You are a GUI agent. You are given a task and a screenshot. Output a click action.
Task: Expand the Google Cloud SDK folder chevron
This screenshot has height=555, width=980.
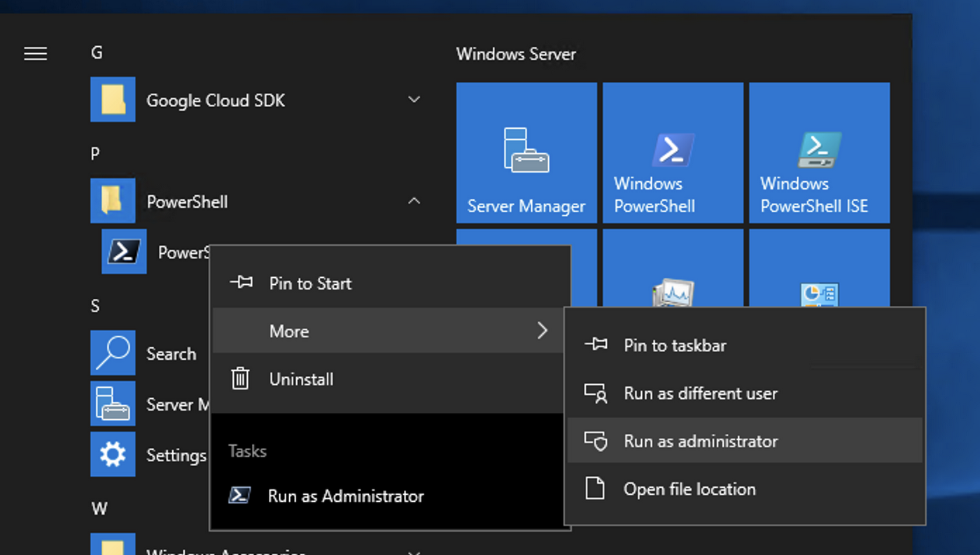[x=414, y=99]
